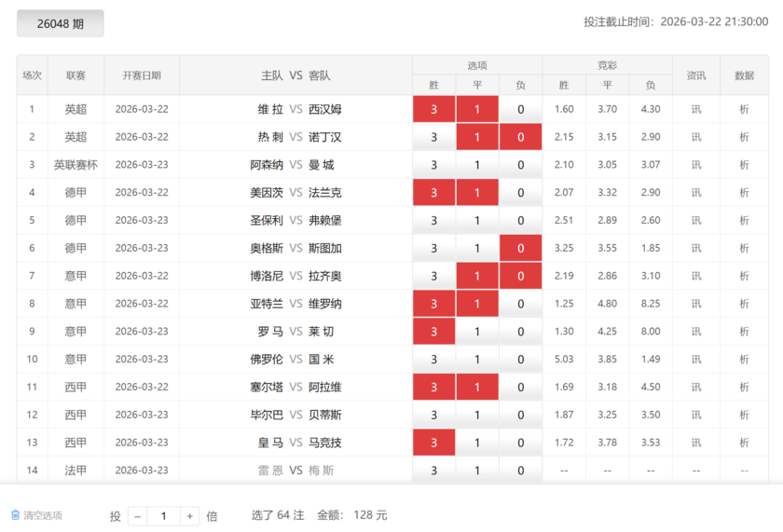Open the 讯 news for 热刺 VS 诺丁汉
783x532 pixels.
tap(696, 137)
